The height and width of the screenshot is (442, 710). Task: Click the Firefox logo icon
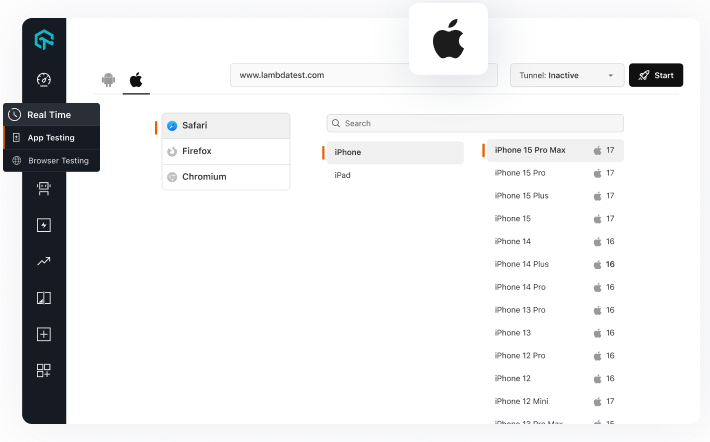click(x=172, y=152)
